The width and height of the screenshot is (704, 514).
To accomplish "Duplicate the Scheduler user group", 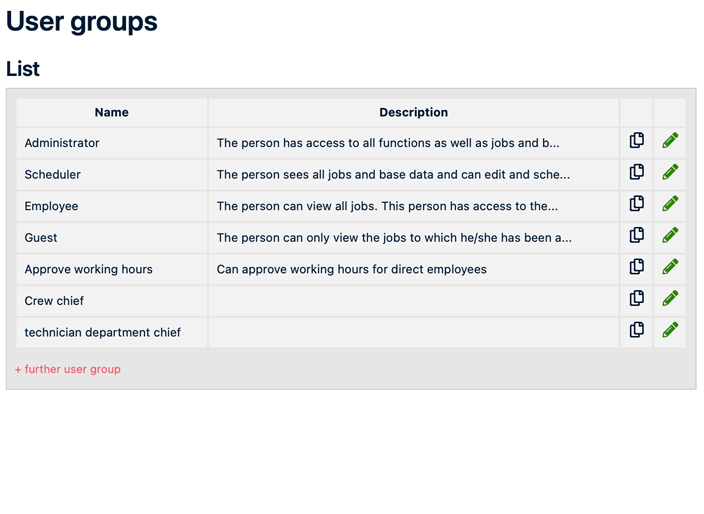I will [636, 173].
